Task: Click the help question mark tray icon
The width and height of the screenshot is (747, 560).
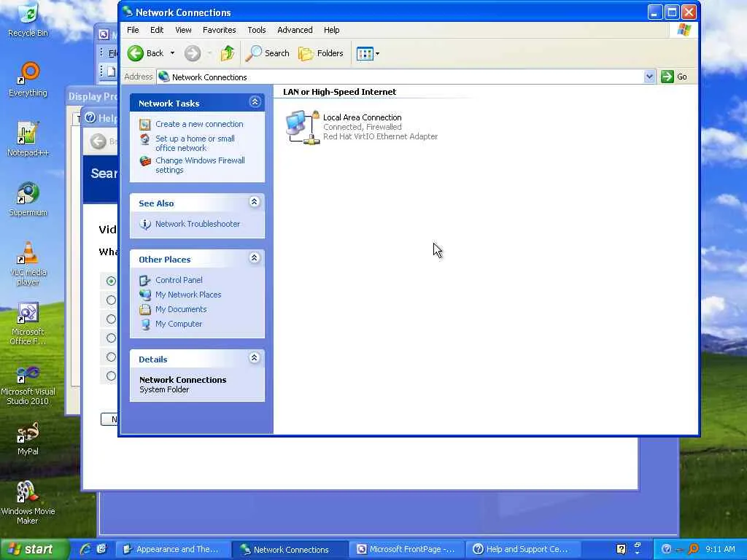Action: tap(667, 550)
